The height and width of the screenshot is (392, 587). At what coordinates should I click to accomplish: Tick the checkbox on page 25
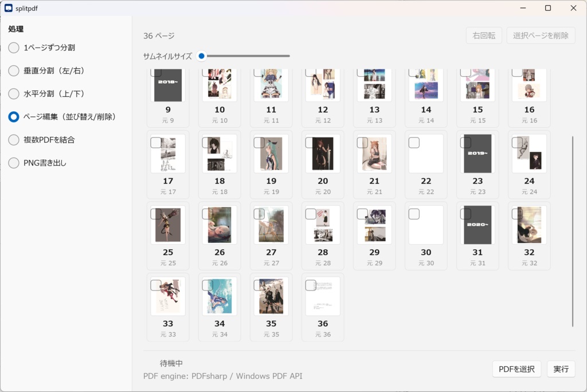tap(156, 214)
